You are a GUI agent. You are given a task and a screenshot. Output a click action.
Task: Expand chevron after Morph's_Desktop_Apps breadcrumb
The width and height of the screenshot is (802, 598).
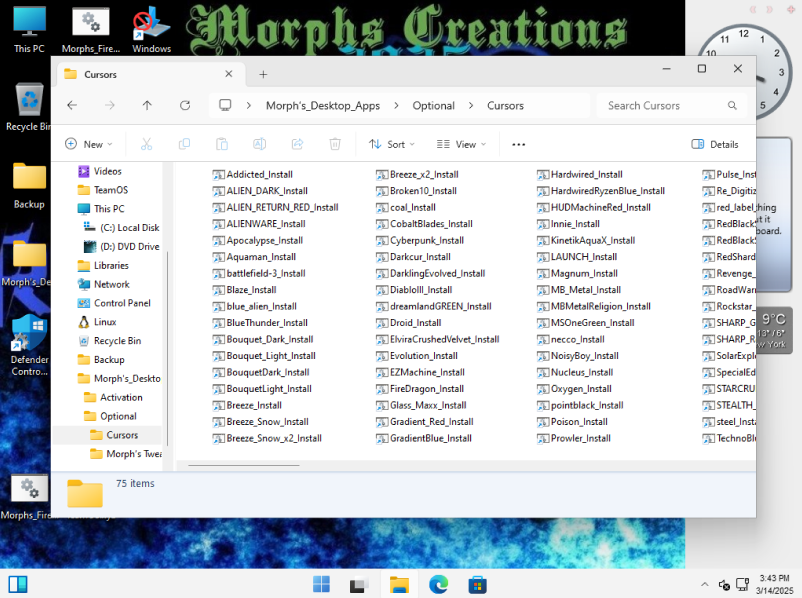point(396,105)
